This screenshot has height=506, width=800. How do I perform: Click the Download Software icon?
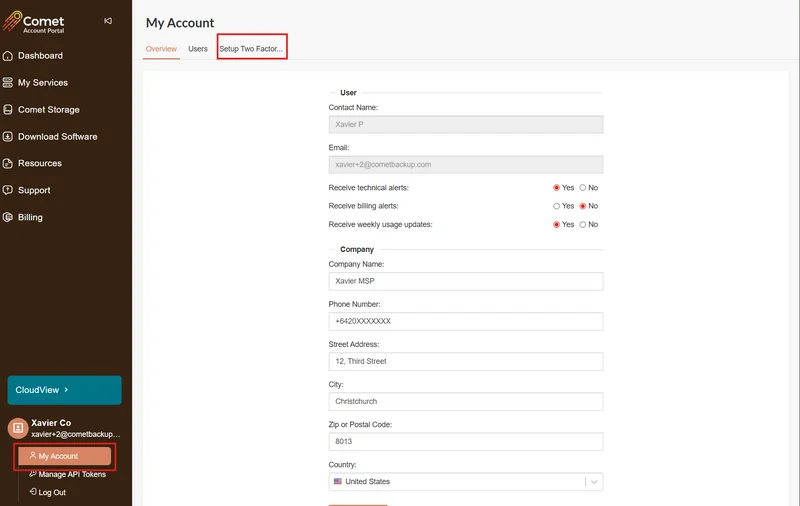[x=8, y=137]
